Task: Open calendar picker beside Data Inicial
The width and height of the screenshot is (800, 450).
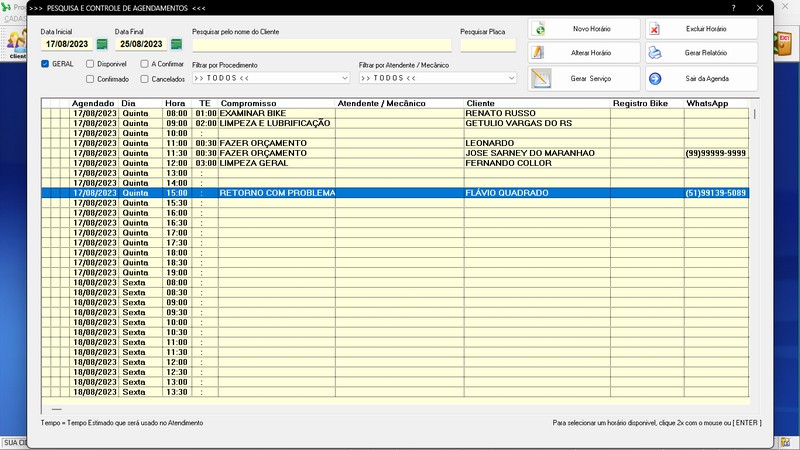Action: pos(102,44)
